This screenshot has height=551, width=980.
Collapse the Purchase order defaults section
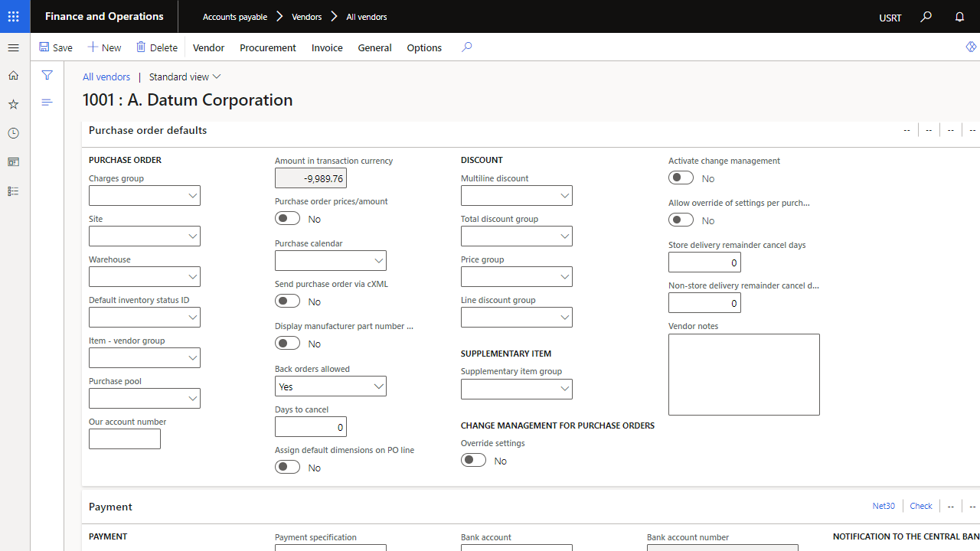tap(148, 130)
